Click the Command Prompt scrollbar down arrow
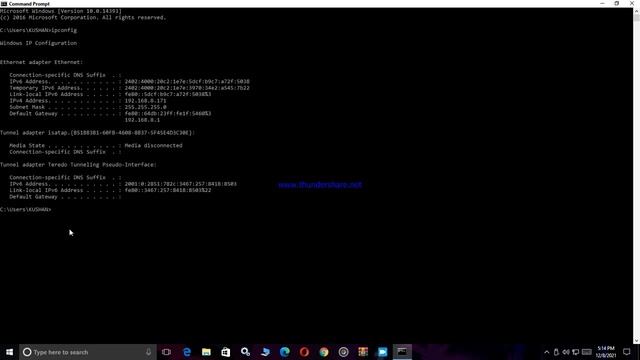Image resolution: width=640 pixels, height=360 pixels. click(x=636, y=341)
